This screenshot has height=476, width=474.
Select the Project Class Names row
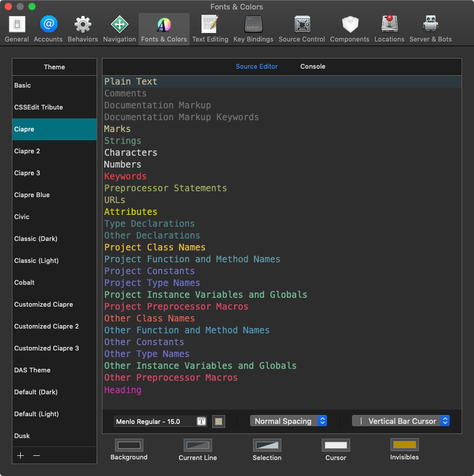(282, 247)
